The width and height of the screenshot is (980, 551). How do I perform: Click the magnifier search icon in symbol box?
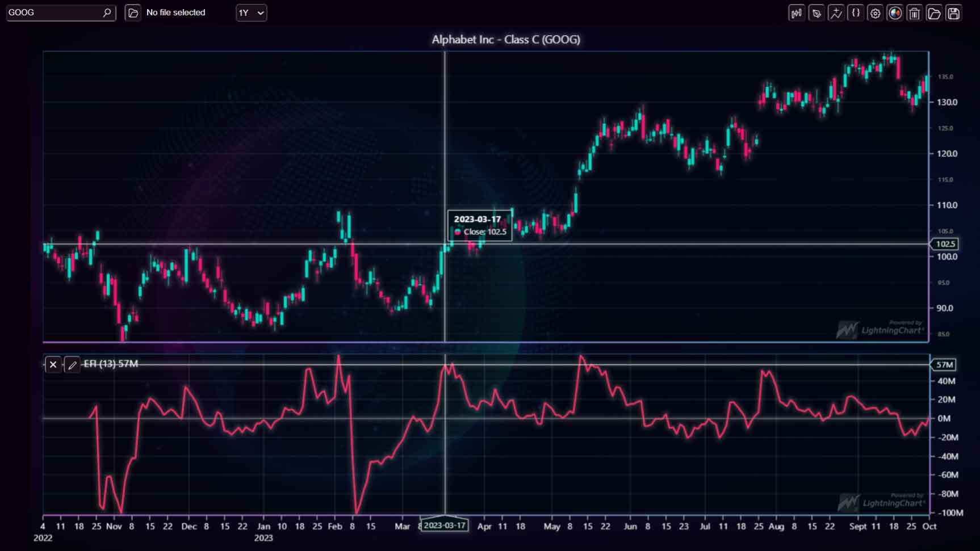click(x=107, y=12)
